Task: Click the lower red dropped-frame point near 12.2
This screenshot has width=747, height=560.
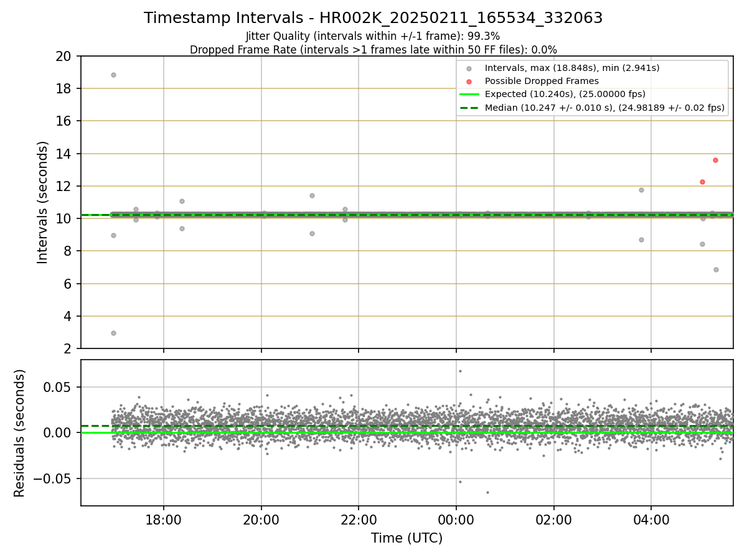Action: point(702,182)
